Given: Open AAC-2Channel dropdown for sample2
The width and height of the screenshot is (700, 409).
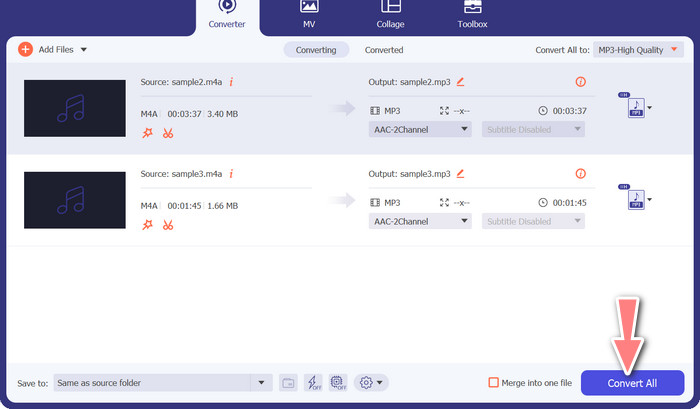Looking at the screenshot, I should [420, 129].
